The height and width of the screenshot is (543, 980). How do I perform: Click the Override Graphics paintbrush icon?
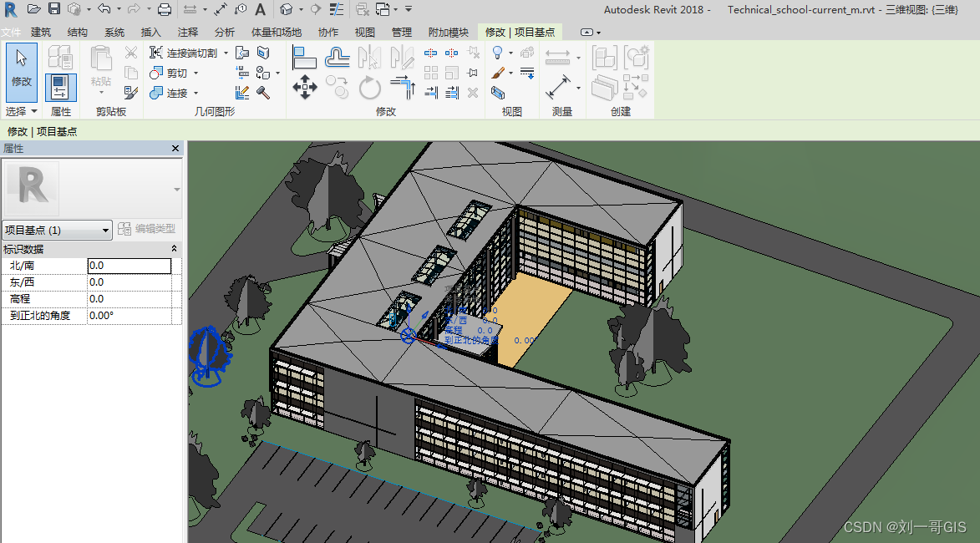[x=497, y=73]
